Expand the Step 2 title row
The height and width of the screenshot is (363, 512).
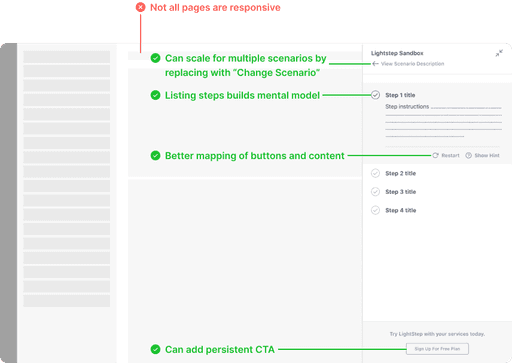(x=437, y=173)
